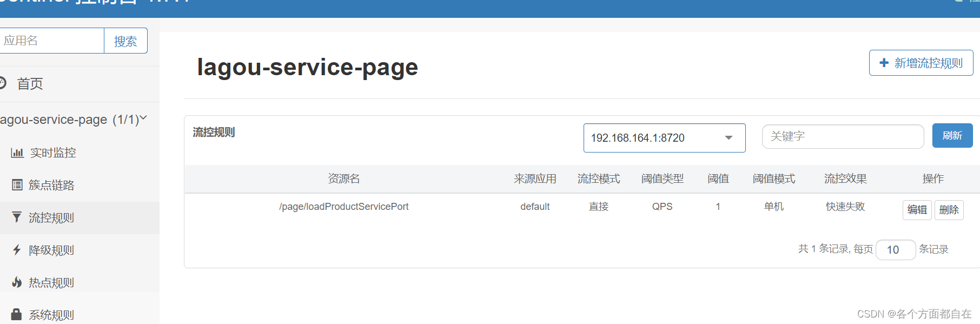Click the threshold value cell showing 1
The height and width of the screenshot is (324, 980).
(718, 207)
